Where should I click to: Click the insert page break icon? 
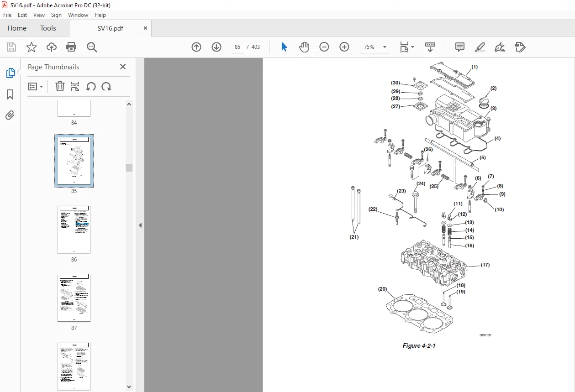(75, 86)
